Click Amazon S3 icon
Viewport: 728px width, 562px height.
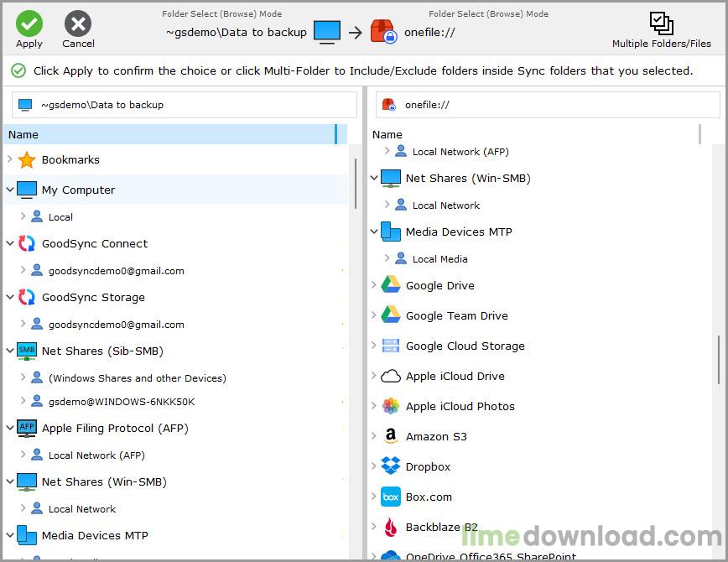click(391, 436)
